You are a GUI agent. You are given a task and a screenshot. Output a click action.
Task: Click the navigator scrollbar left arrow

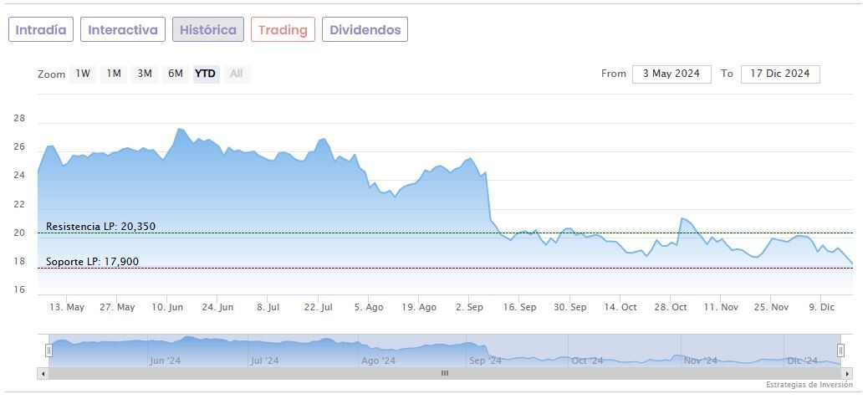click(x=43, y=374)
